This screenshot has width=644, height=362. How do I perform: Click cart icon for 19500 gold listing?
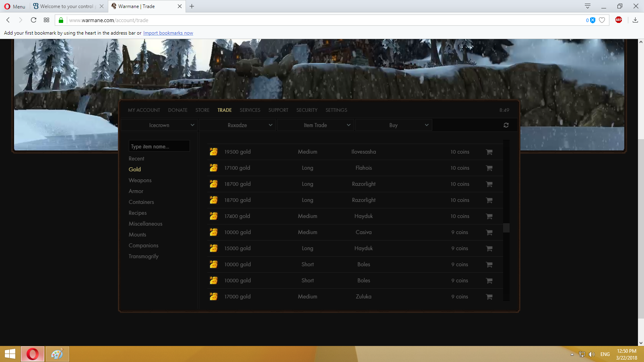[489, 152]
